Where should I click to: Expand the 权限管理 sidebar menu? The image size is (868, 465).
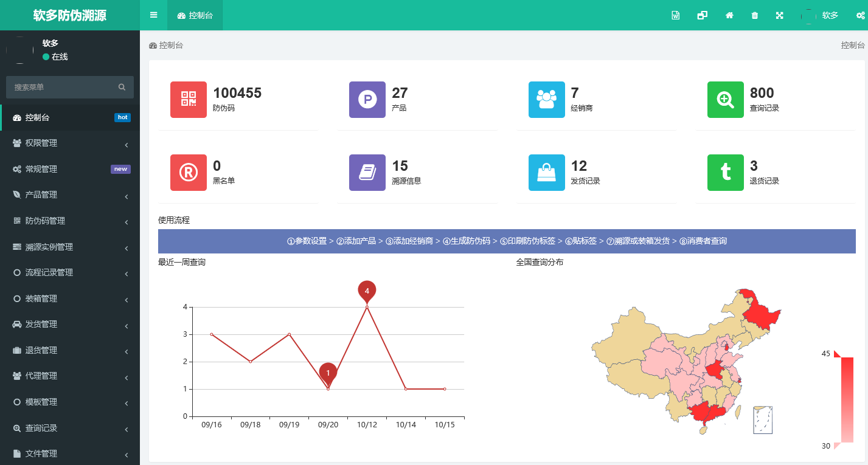[70, 143]
